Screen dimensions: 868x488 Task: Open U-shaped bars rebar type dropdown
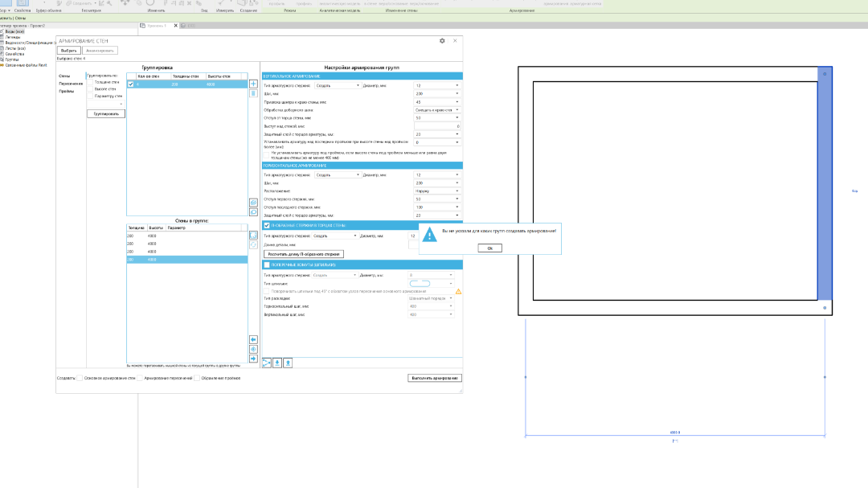pyautogui.click(x=335, y=236)
